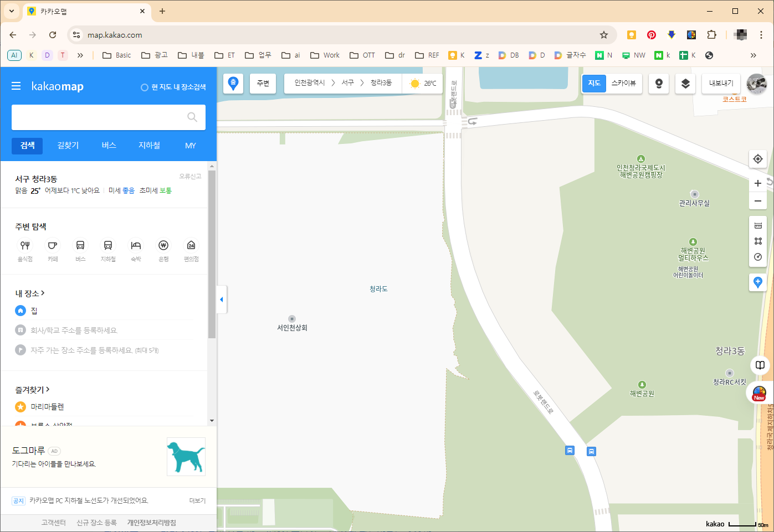Expand 내 장소 section chevron

pyautogui.click(x=43, y=293)
